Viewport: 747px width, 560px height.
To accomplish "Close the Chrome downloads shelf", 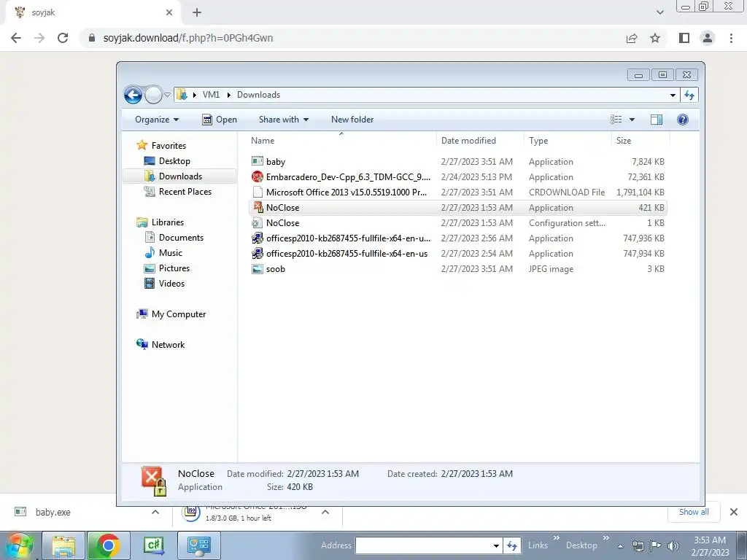I will coord(734,512).
